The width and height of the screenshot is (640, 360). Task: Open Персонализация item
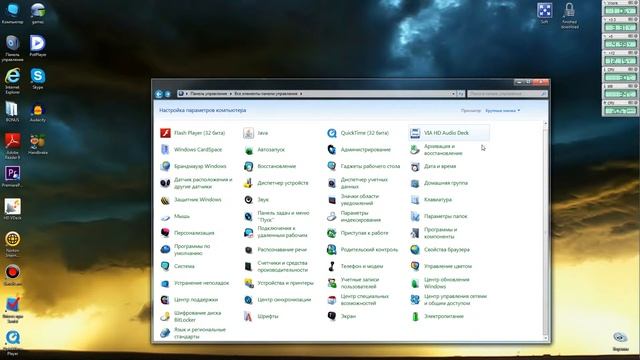[x=187, y=233]
